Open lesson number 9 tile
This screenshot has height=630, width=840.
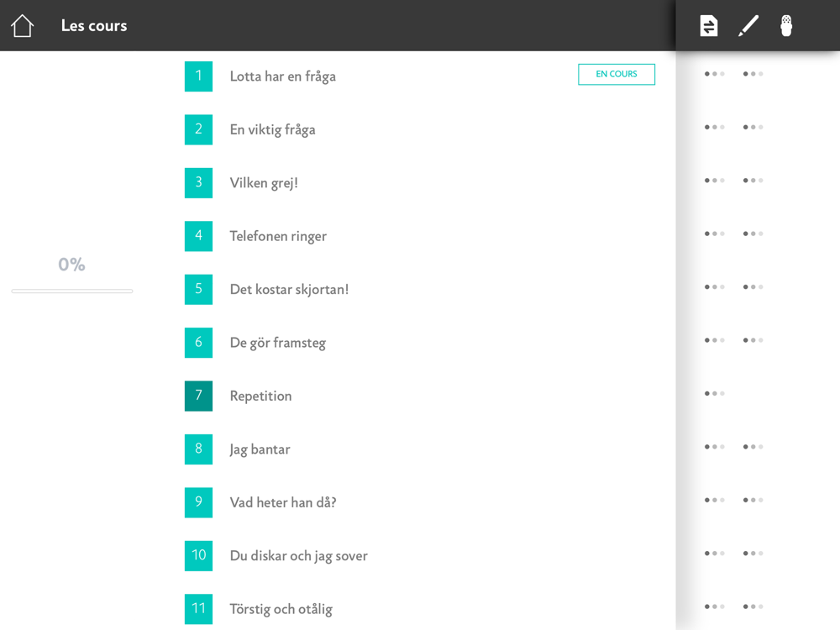pyautogui.click(x=199, y=502)
